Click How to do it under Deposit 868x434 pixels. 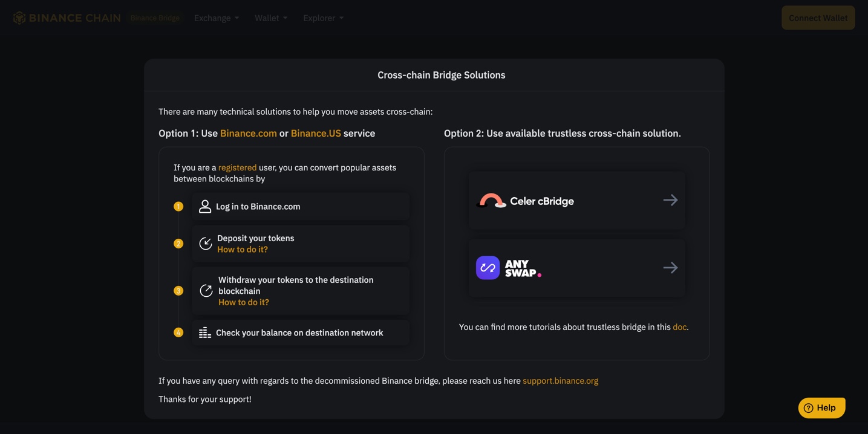pos(243,250)
